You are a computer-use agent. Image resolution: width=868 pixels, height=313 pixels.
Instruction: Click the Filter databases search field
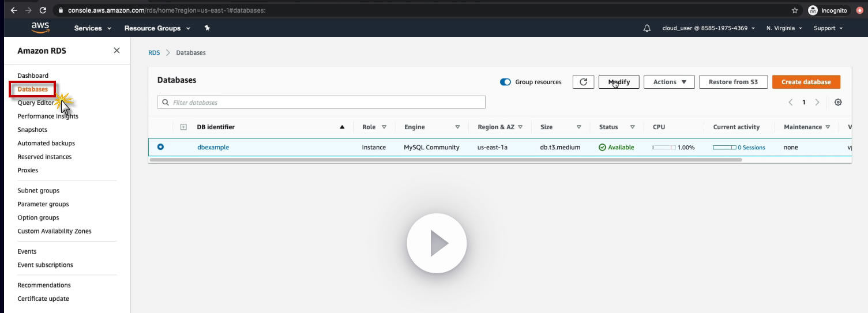pos(321,103)
